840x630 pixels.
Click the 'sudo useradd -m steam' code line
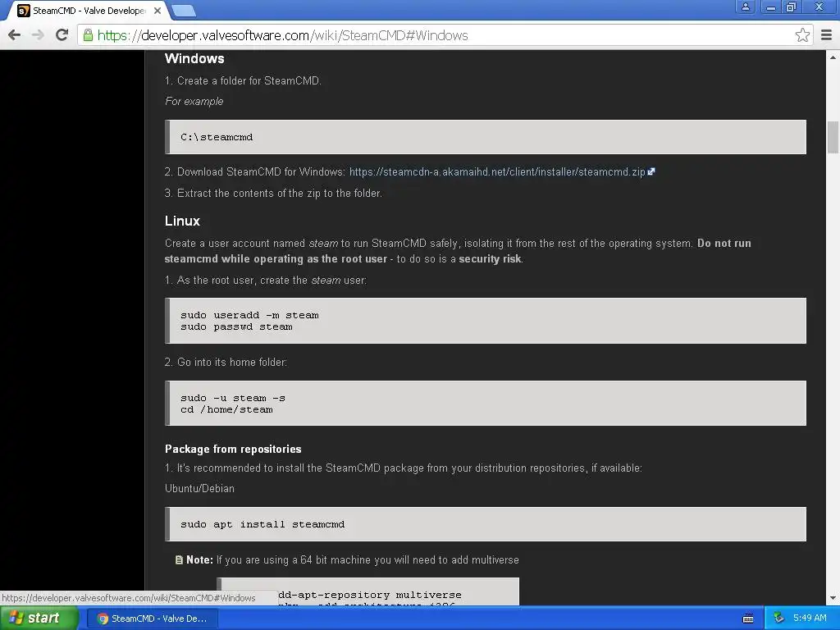tap(249, 315)
